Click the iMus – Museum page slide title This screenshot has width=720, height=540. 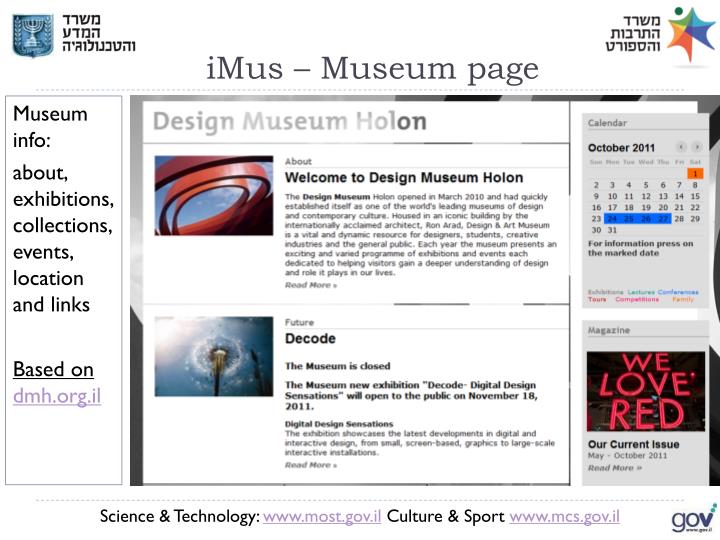pos(372,69)
